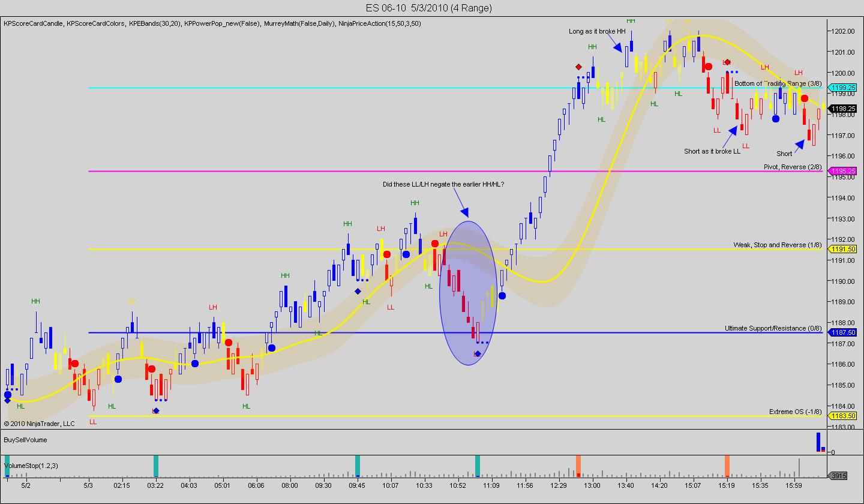Click the 1190.00 price axis label
This screenshot has width=864, height=504.
pos(843,281)
